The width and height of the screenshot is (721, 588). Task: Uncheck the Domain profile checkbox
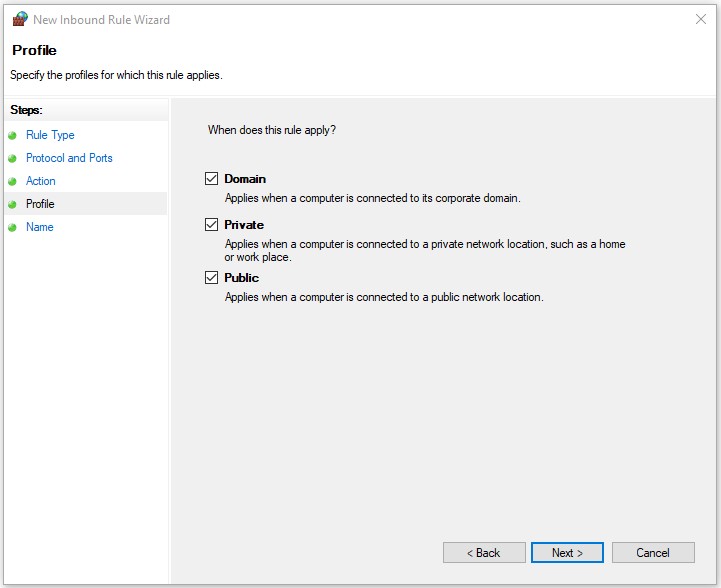[211, 179]
